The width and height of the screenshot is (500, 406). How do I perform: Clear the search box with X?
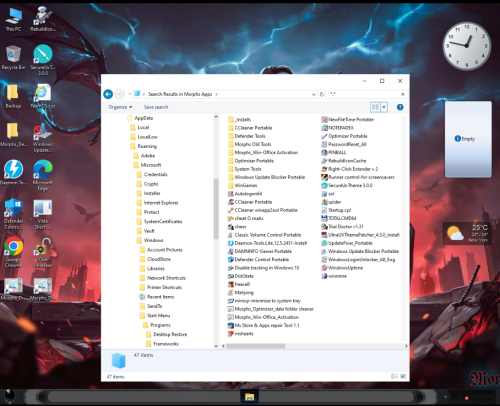[x=403, y=94]
